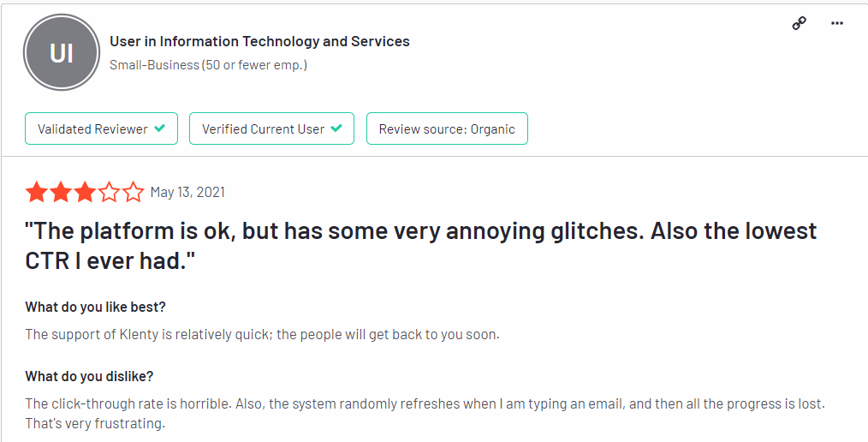
Task: Click Small-Business company size label
Action: click(x=208, y=65)
